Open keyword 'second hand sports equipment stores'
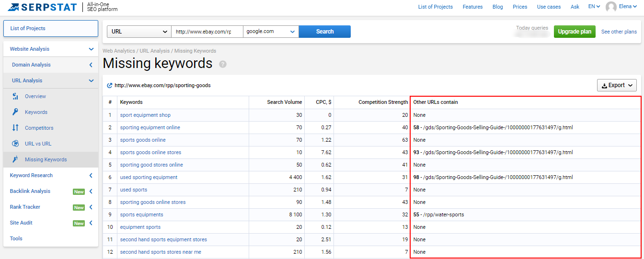 click(163, 239)
